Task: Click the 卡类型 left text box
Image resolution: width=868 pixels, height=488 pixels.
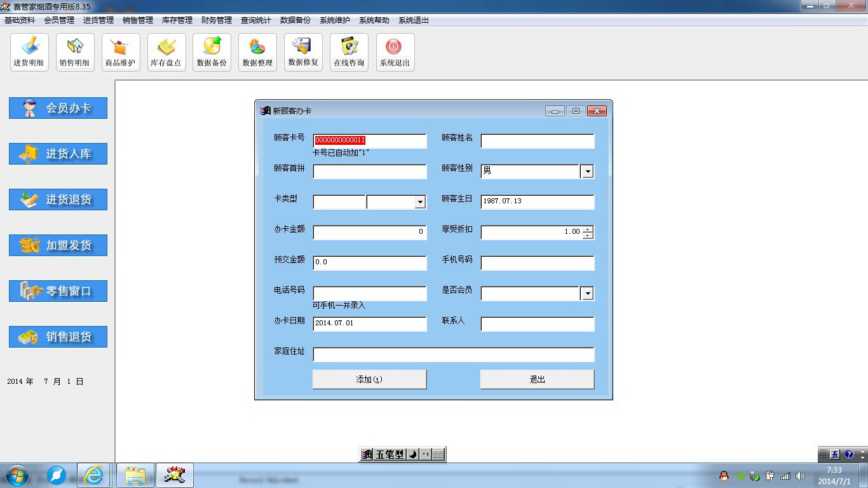Action: [x=339, y=202]
